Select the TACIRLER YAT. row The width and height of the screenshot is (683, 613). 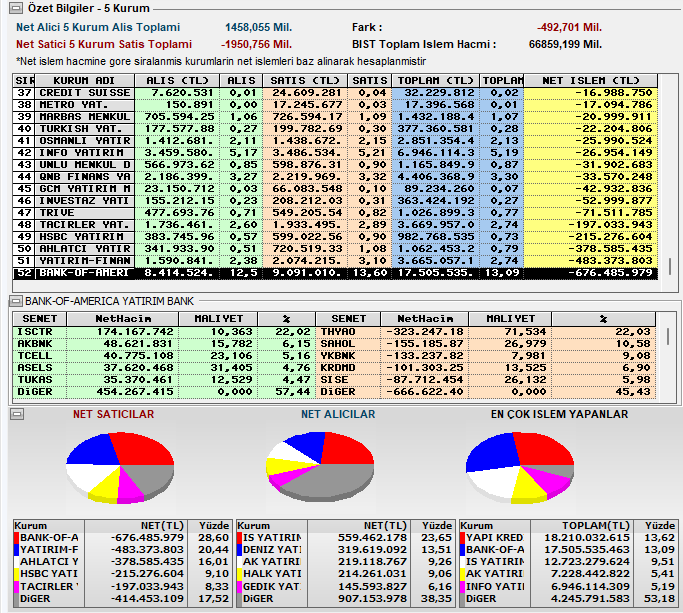pos(335,225)
